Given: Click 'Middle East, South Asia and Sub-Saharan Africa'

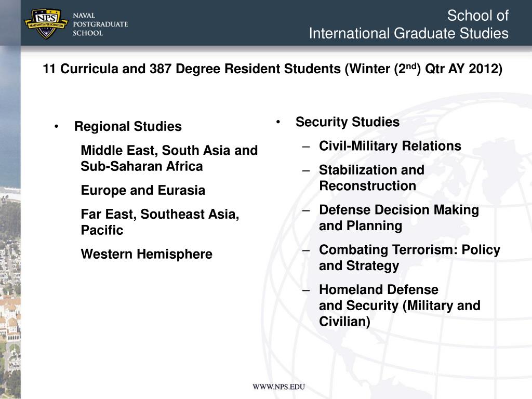Looking at the screenshot, I should coord(169,158).
